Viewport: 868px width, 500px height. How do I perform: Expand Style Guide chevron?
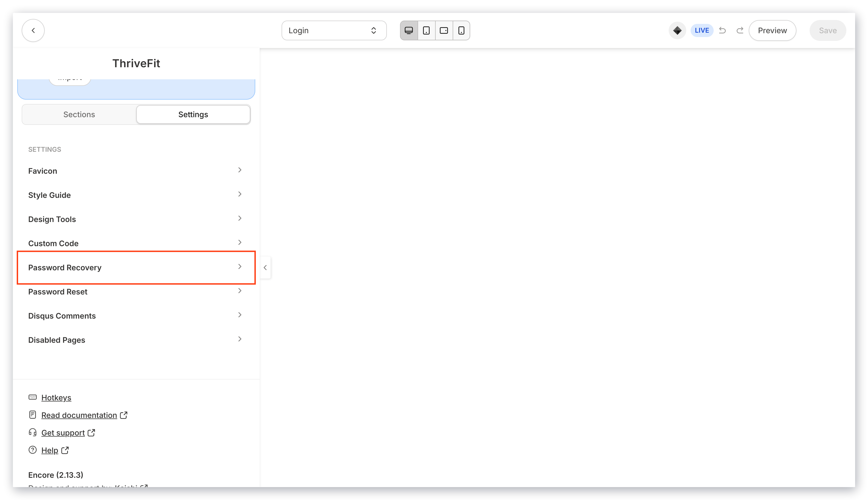pyautogui.click(x=240, y=194)
